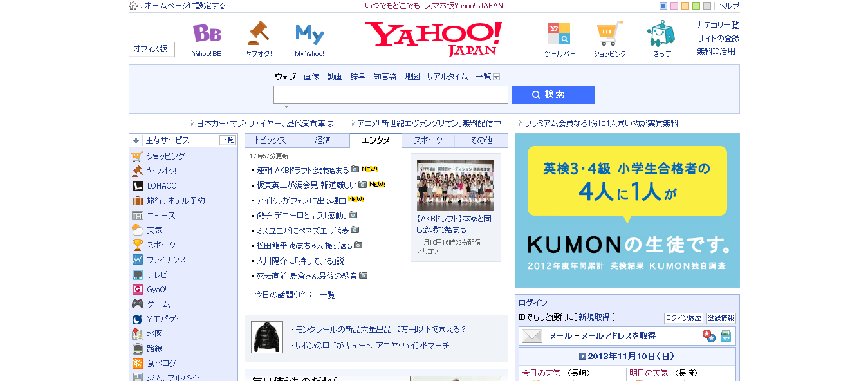868x381 pixels.
Task: Focus the main search input field
Action: pos(391,95)
